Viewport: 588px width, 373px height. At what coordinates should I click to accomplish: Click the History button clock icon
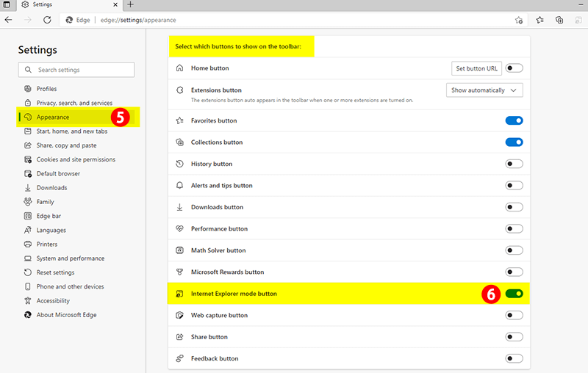pyautogui.click(x=179, y=164)
